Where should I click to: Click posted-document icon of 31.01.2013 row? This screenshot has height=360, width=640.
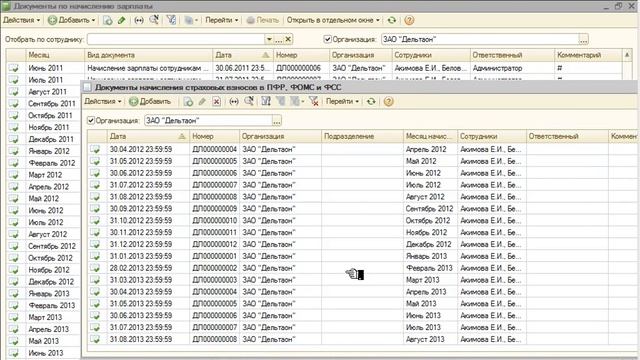pyautogui.click(x=95, y=256)
